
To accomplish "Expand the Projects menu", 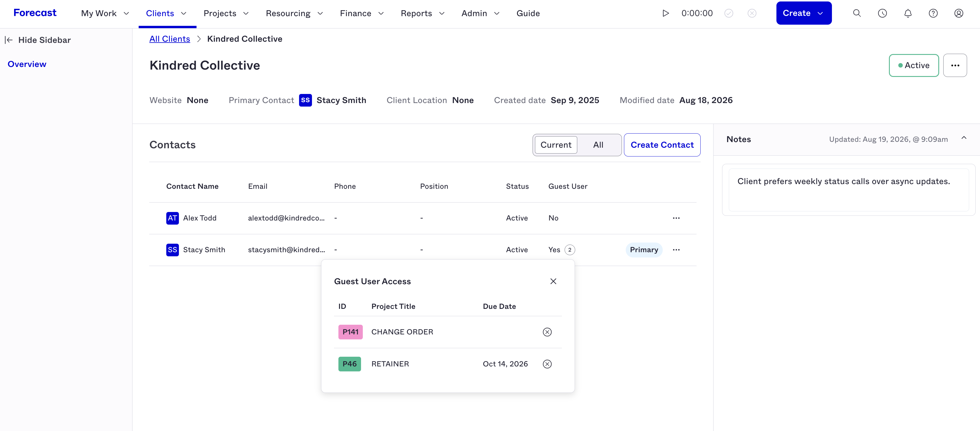I will point(226,13).
